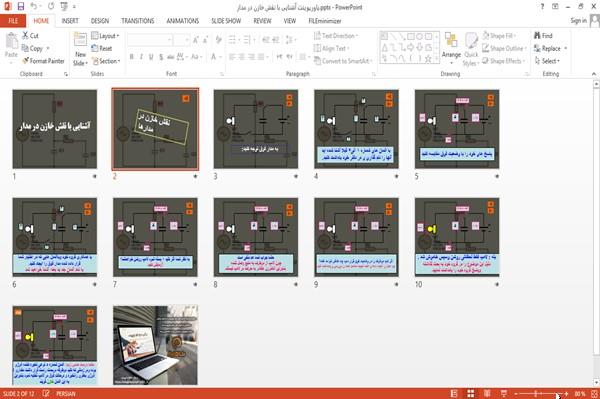Viewport: 600px width, 399px height.
Task: Click PERSIAN language status indicator
Action: point(66,393)
